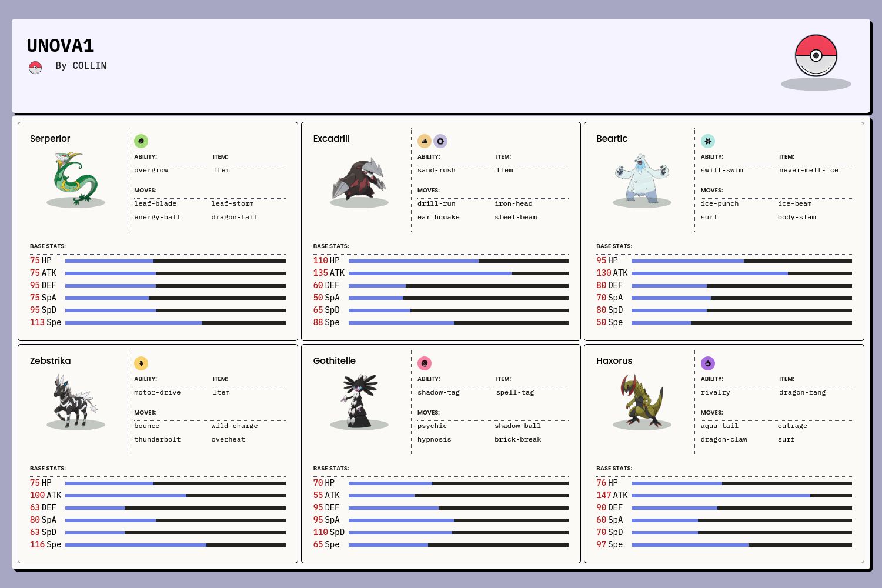This screenshot has width=882, height=588.
Task: Select Excadrill's earthquake move
Action: tap(439, 218)
